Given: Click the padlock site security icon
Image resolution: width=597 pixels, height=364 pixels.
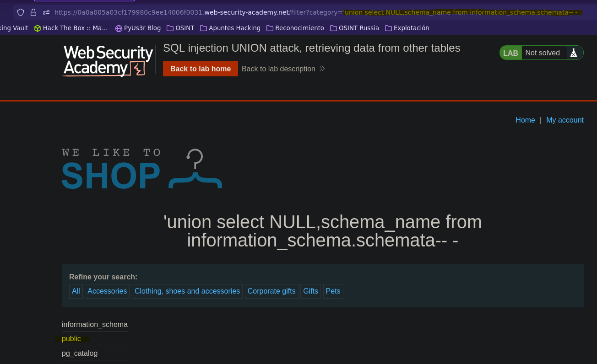Looking at the screenshot, I should click(33, 12).
